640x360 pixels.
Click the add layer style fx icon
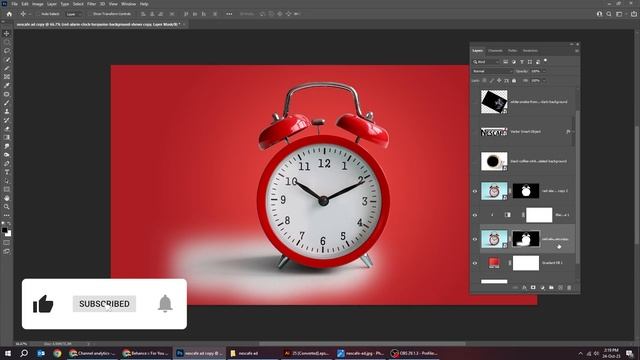pos(524,288)
